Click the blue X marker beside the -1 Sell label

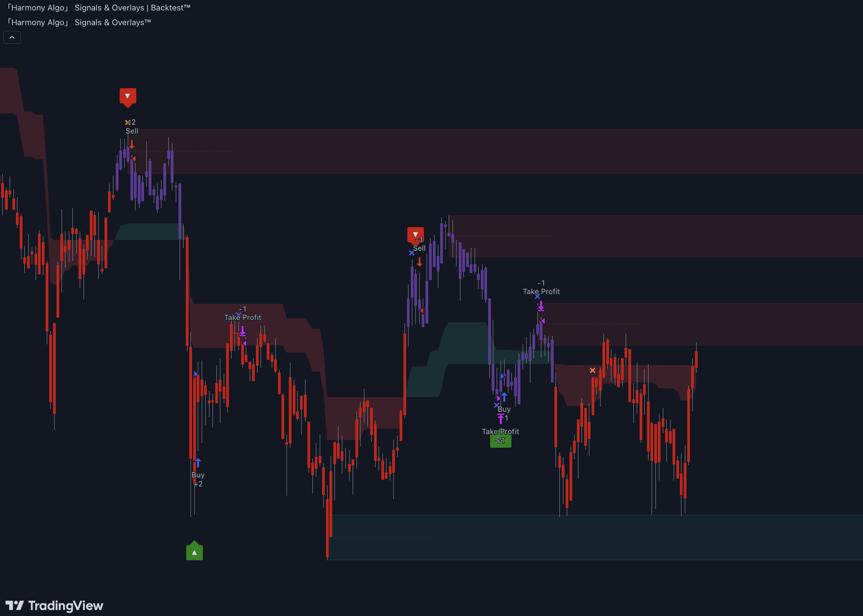(412, 253)
